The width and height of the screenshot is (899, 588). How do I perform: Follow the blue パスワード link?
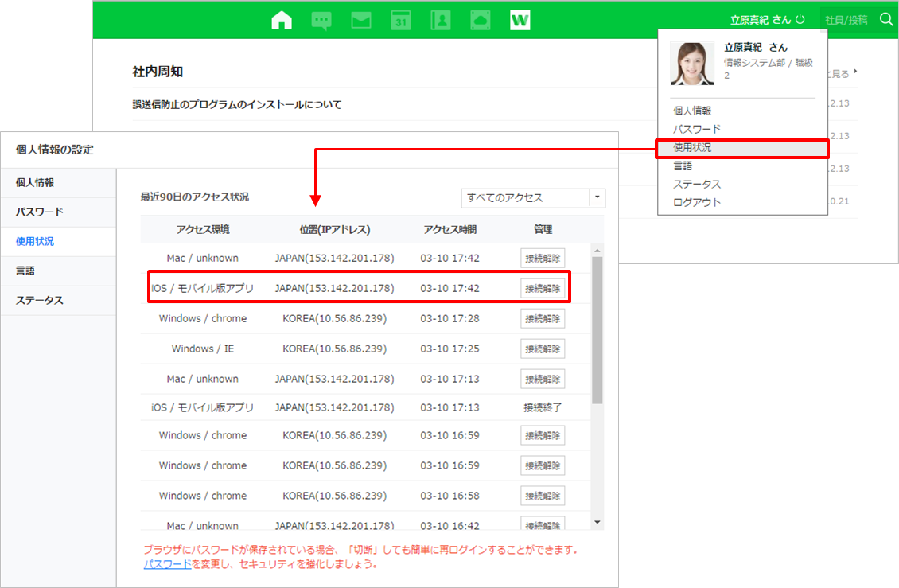167,564
